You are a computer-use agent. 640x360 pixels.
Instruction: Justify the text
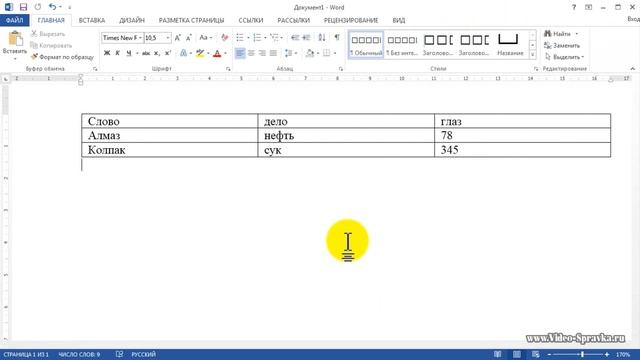tap(273, 53)
